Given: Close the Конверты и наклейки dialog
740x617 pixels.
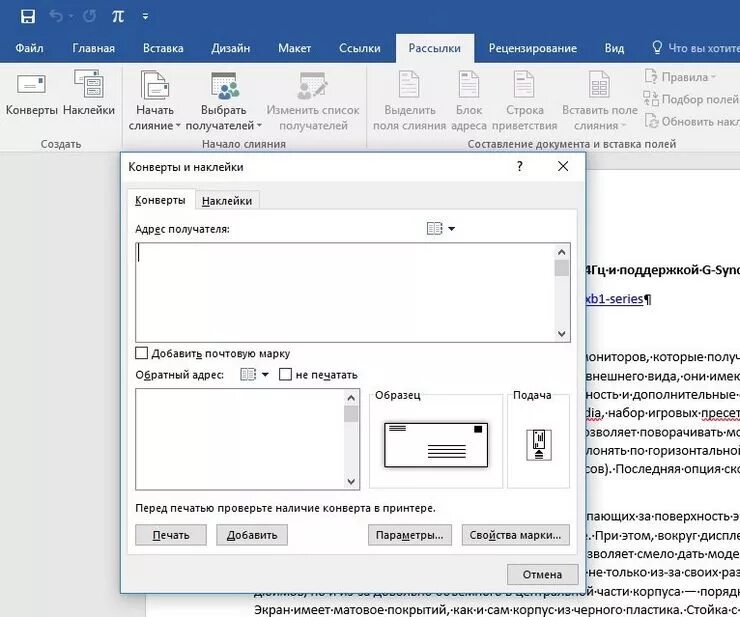Looking at the screenshot, I should tap(563, 166).
